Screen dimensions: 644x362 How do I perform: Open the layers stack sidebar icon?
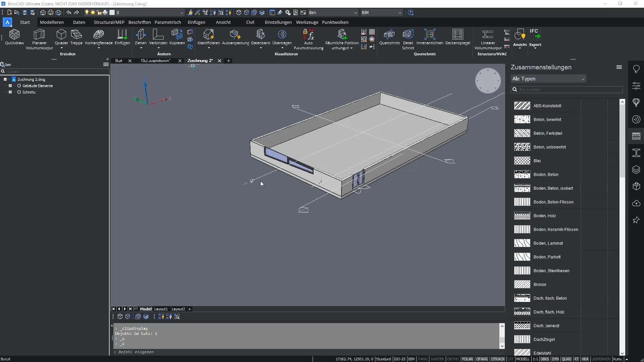pyautogui.click(x=636, y=170)
